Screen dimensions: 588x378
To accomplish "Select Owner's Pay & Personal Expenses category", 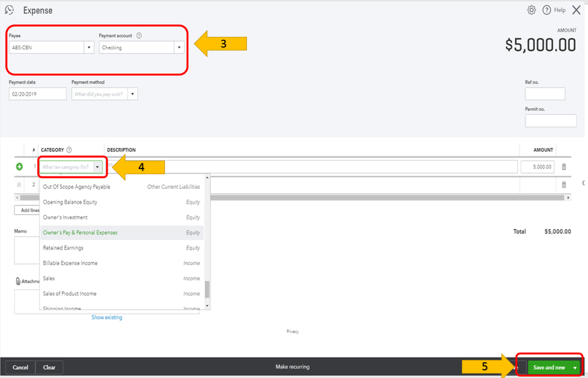I will pyautogui.click(x=121, y=233).
